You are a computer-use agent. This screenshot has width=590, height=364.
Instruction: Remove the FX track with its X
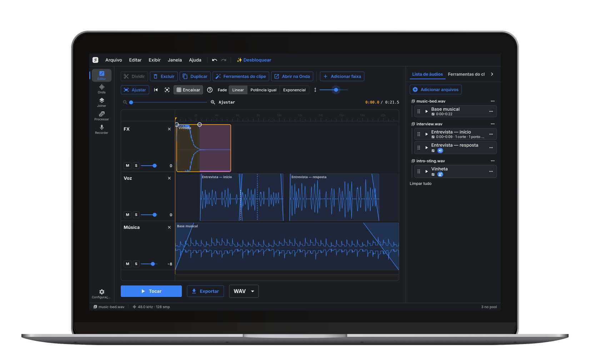pyautogui.click(x=169, y=129)
